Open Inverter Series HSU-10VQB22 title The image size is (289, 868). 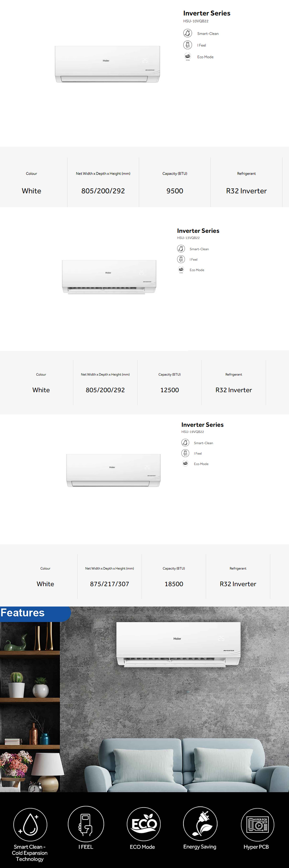coord(207,13)
